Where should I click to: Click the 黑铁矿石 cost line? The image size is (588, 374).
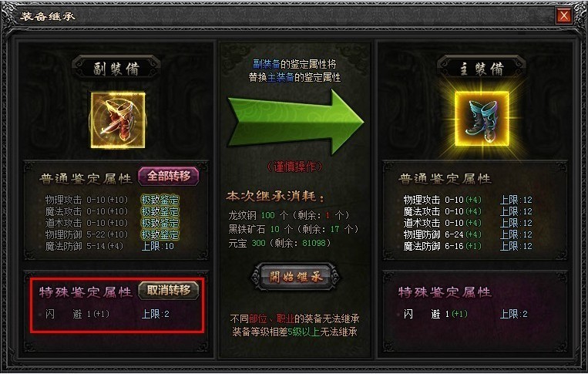tap(294, 229)
